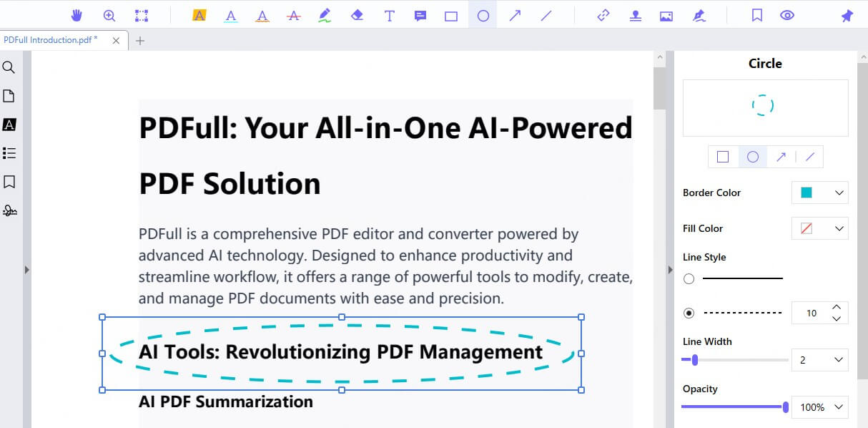Viewport: 868px width, 428px height.
Task: Toggle annotation visibility with the eye icon
Action: (786, 14)
